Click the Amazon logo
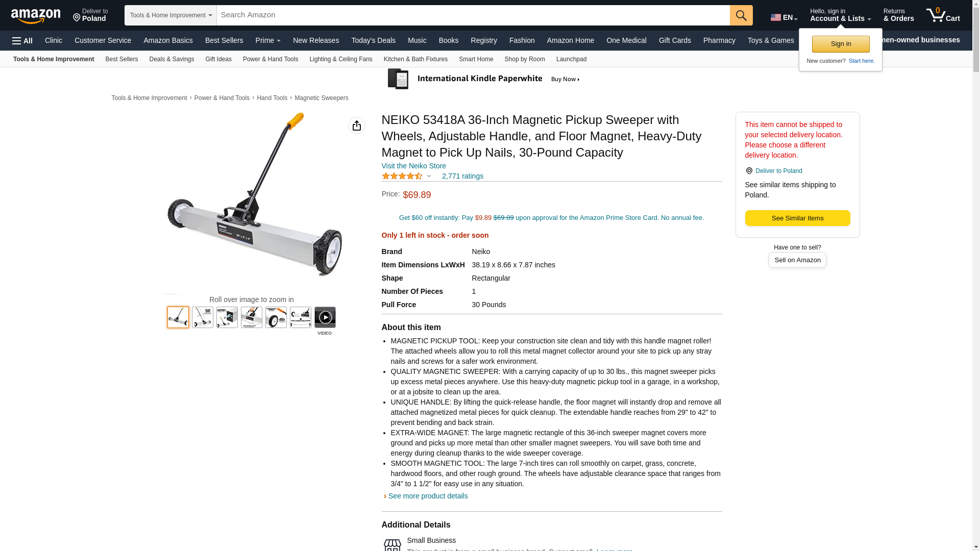This screenshot has height=551, width=980. pos(36,16)
